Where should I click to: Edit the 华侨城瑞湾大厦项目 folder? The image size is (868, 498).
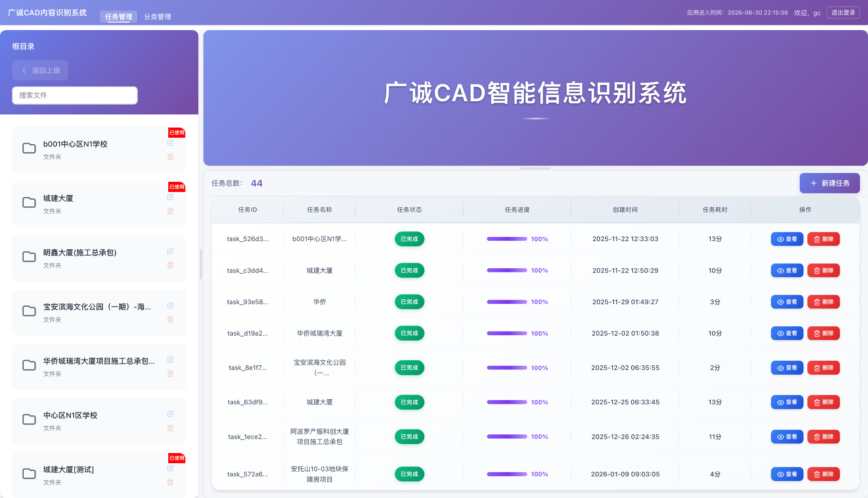pyautogui.click(x=170, y=360)
